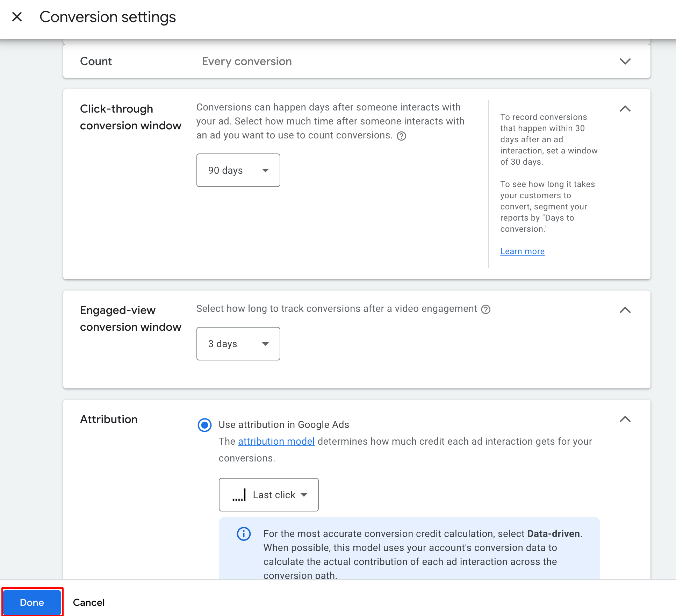Open the 3 days dropdown
The width and height of the screenshot is (676, 616).
tap(238, 344)
